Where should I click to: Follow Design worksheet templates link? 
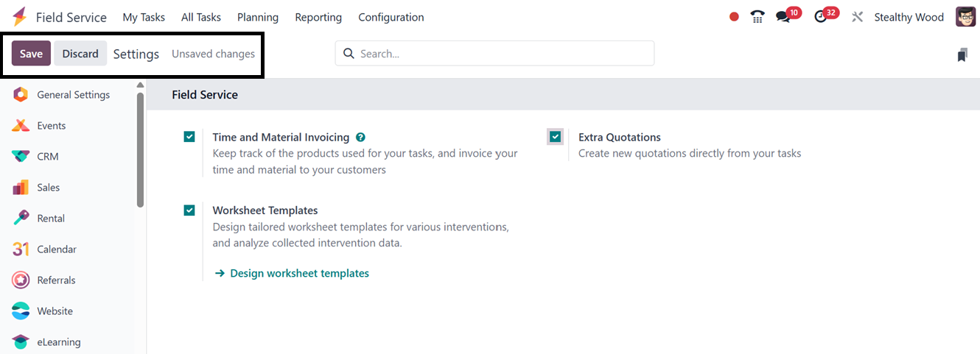click(x=299, y=273)
